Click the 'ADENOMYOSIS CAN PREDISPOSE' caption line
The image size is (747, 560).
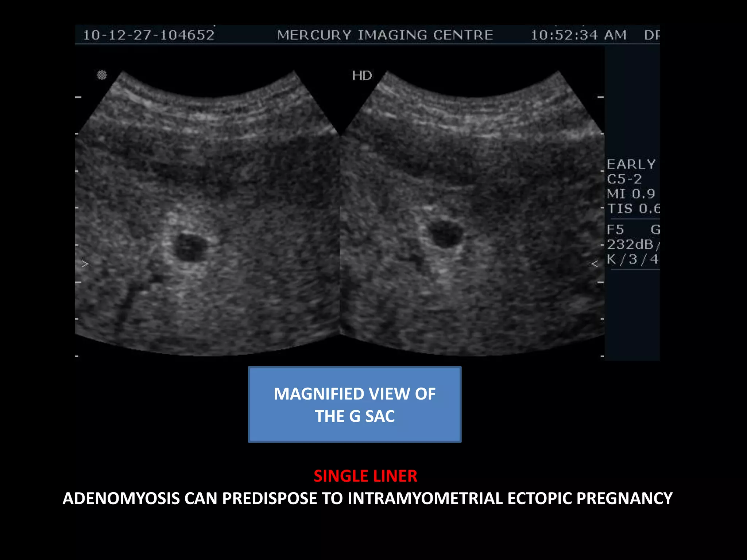click(368, 498)
